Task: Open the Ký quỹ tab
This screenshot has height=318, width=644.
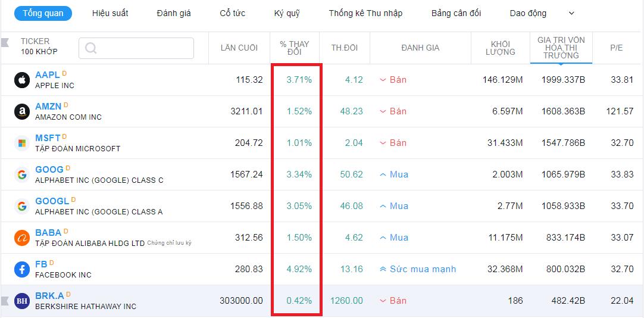Action: 287,13
